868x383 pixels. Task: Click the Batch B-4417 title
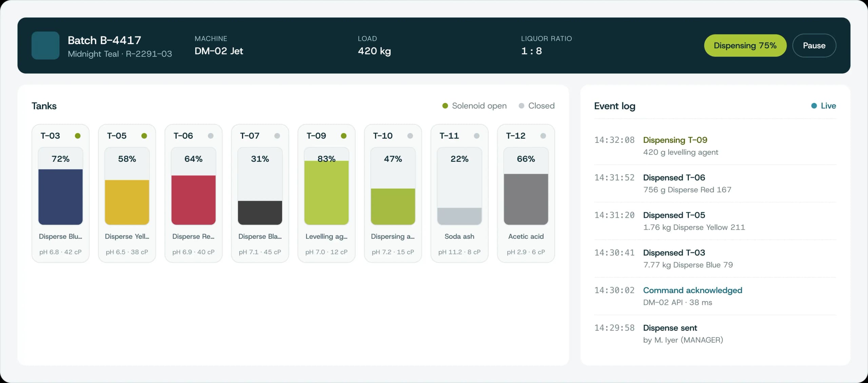coord(104,40)
